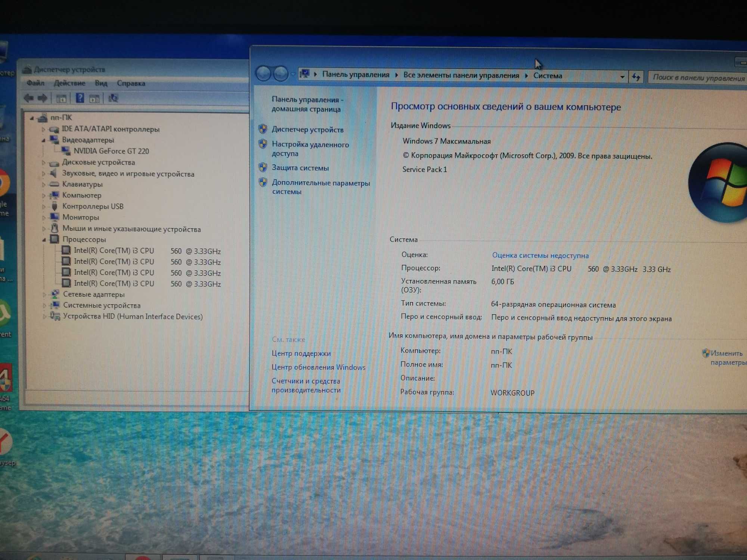Viewport: 747px width, 560px height.
Task: Open Счетчики и средства производительности
Action: tap(306, 385)
